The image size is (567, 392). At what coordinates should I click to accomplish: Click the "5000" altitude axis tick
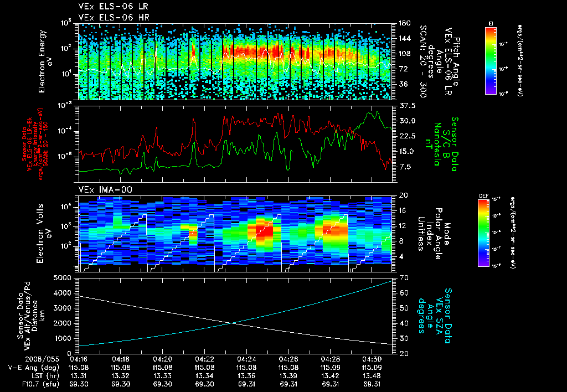[x=63, y=278]
